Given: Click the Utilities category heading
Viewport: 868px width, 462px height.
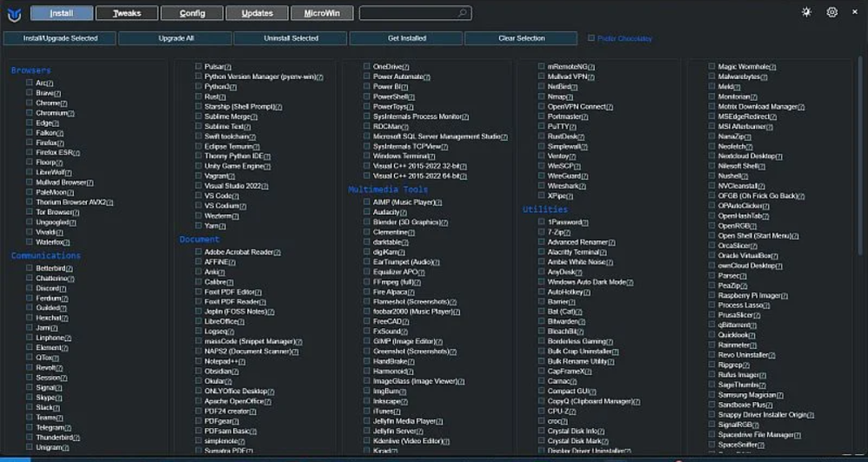Looking at the screenshot, I should click(544, 210).
